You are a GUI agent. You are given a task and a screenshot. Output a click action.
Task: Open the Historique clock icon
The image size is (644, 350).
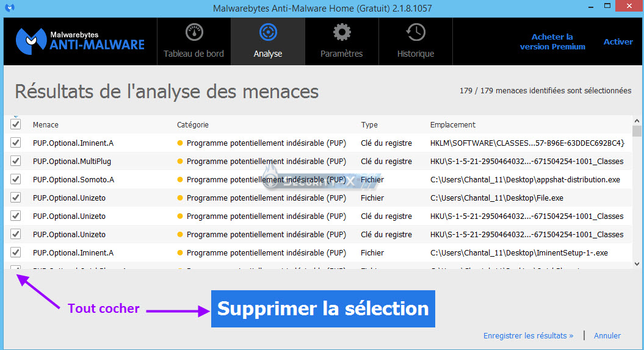click(x=416, y=32)
